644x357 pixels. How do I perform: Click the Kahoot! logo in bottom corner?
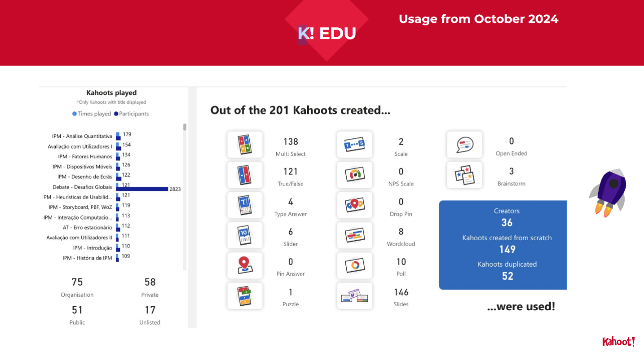tap(618, 342)
